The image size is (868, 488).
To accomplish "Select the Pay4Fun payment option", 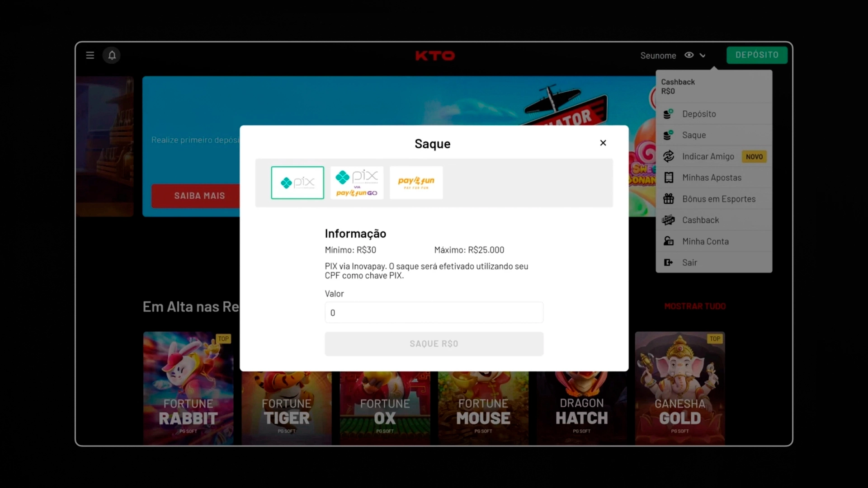I will [416, 183].
